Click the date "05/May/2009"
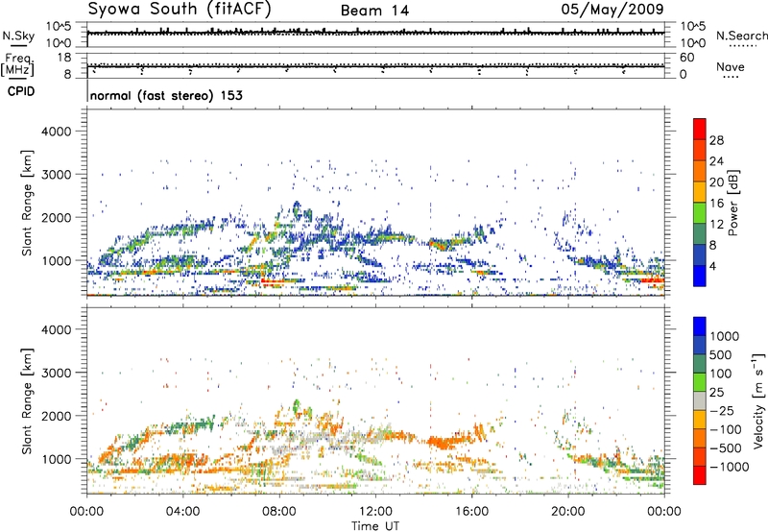Image resolution: width=768 pixels, height=532 pixels. pos(612,10)
